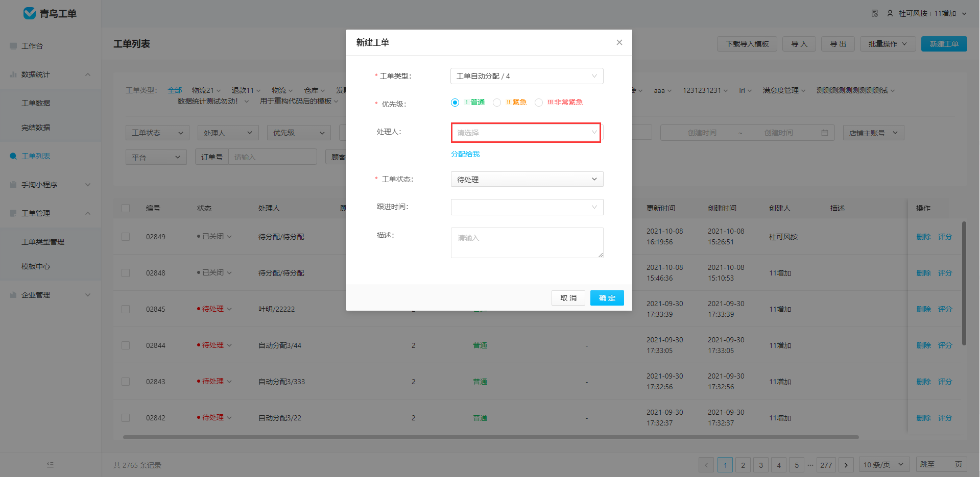Screen dimensions: 980x477
Task: Click the 青鸟工单 logo icon
Action: 30,13
